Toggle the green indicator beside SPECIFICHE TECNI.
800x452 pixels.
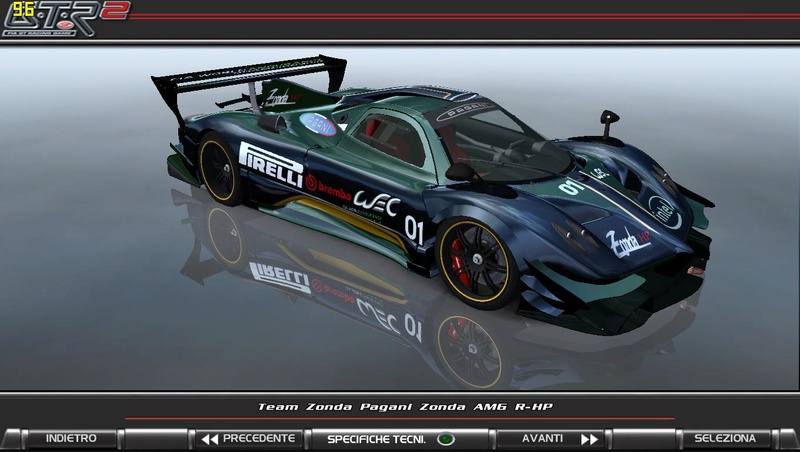pos(446,439)
